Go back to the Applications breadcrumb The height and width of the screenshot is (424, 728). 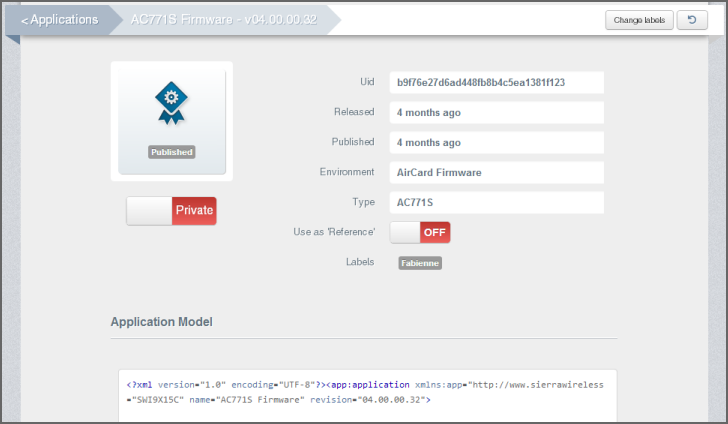[x=60, y=20]
